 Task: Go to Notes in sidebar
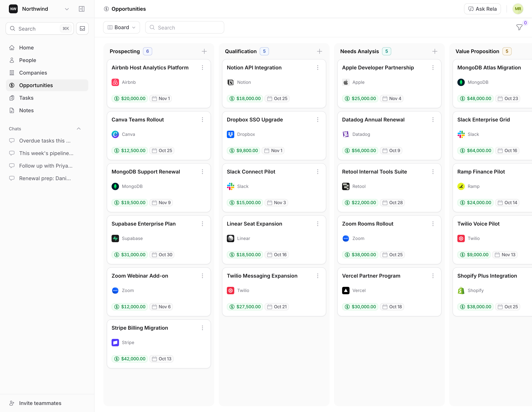tap(47, 111)
